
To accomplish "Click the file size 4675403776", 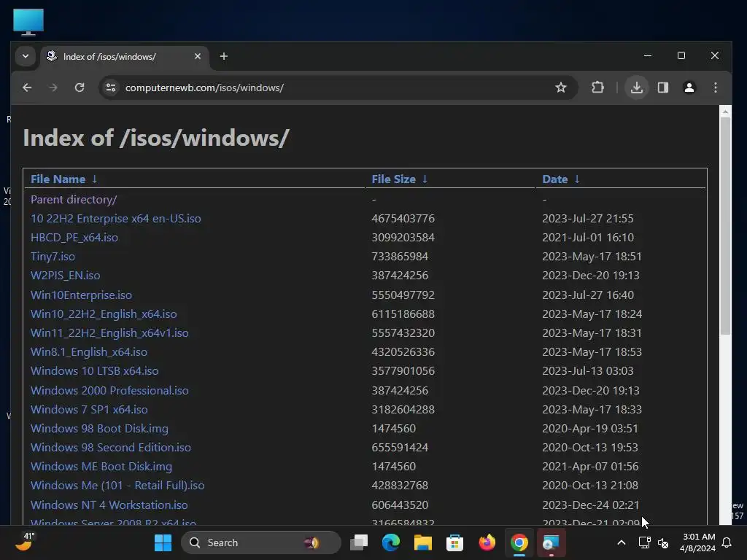I will click(x=403, y=219).
